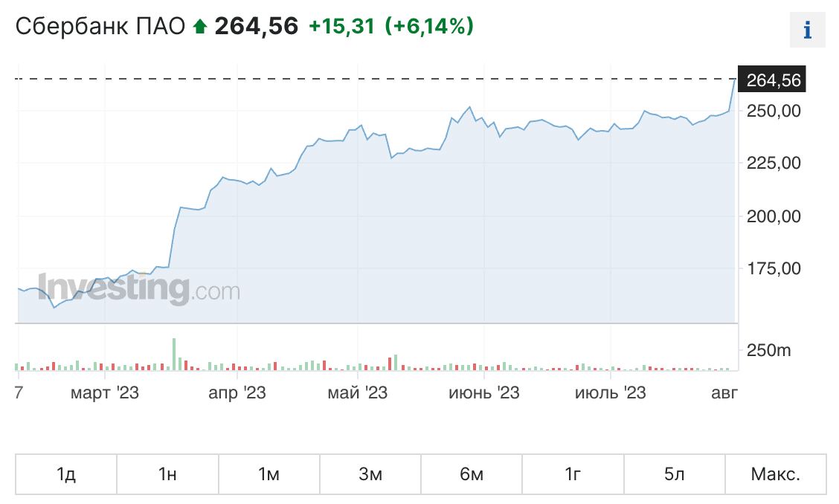The image size is (839, 504).
Task: Click the green up-arrow price indicator
Action: point(199,27)
